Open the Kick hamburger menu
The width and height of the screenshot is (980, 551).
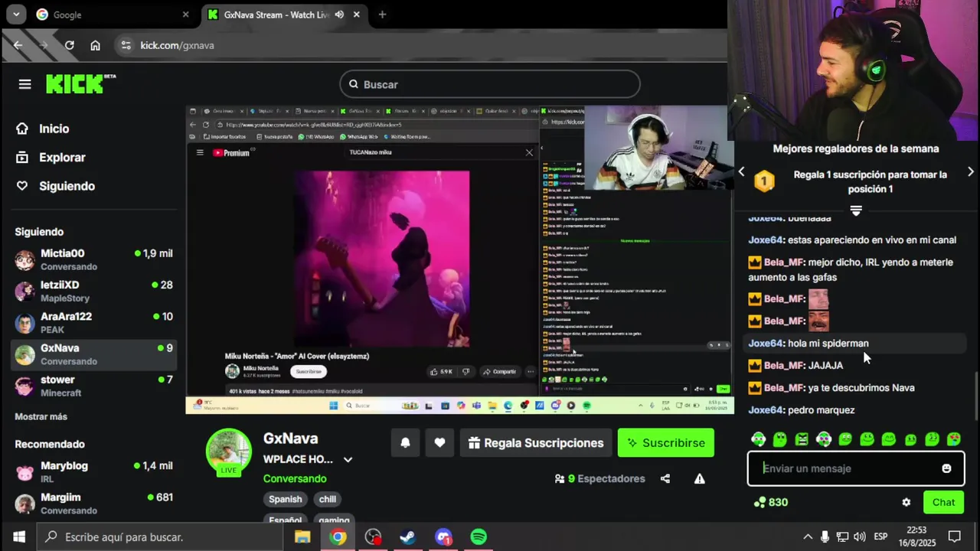coord(24,84)
